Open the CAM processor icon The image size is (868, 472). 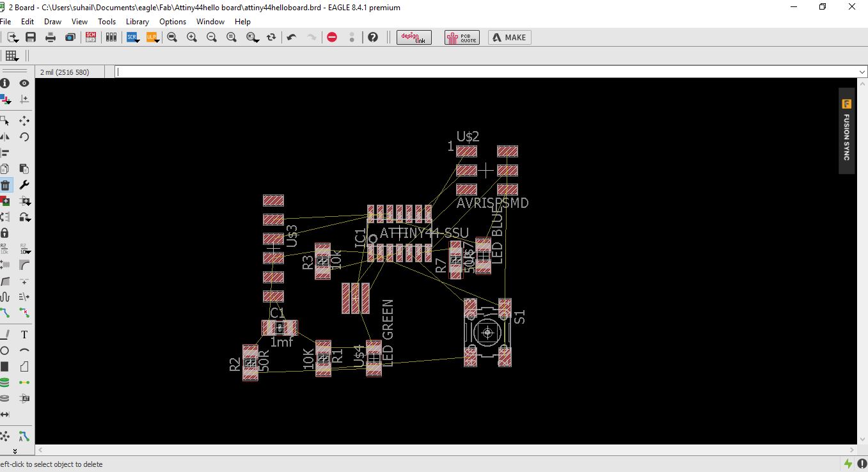point(70,37)
